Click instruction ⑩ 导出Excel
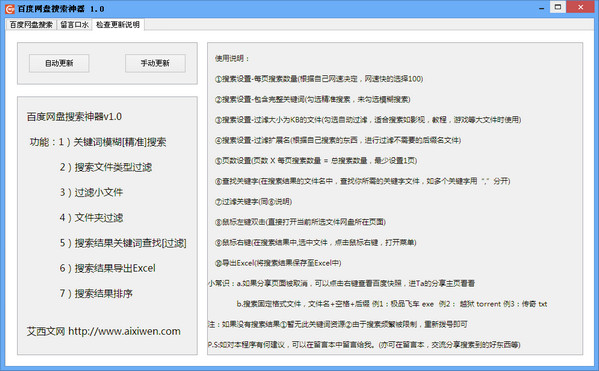599x371 pixels. click(278, 263)
